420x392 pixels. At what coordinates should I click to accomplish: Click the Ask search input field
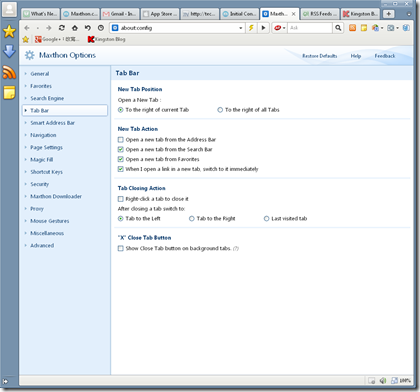click(x=310, y=28)
